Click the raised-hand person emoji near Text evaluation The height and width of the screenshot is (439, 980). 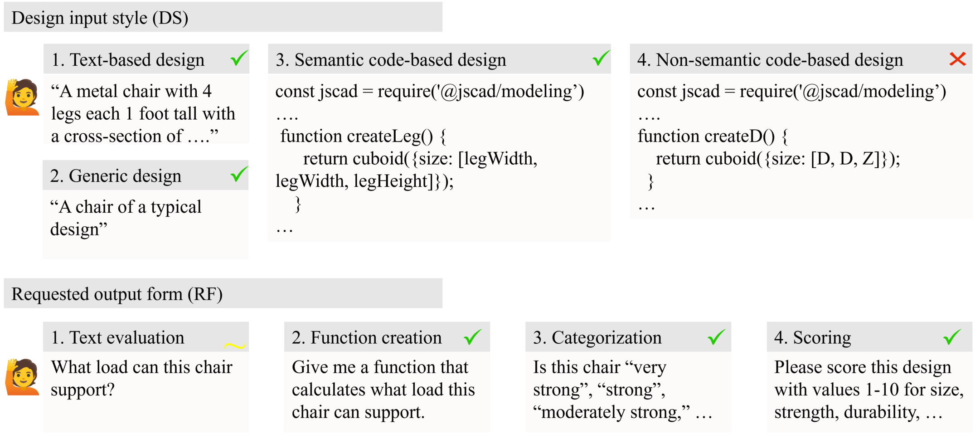point(22,377)
